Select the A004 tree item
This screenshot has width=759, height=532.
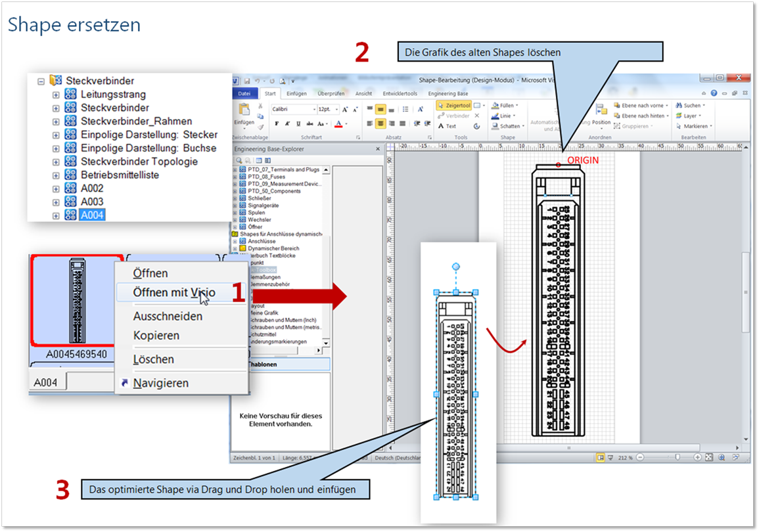tap(92, 215)
